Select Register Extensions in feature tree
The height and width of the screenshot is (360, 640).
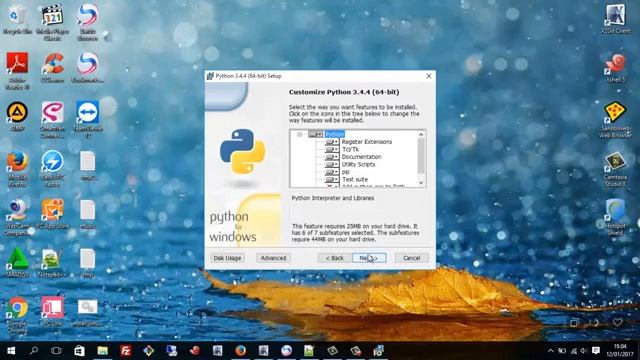[x=367, y=142]
